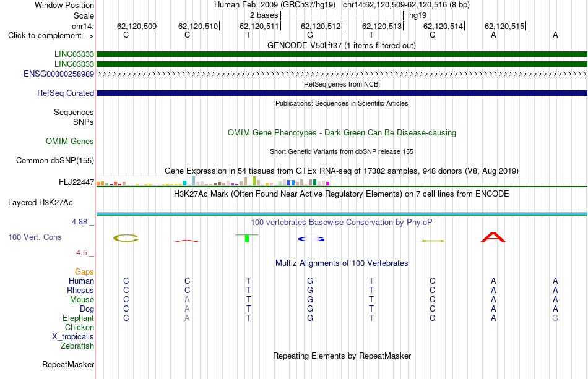This screenshot has height=379, width=588.
Task: Click the 4.88 PhyloP upper scale value
Action: pos(79,222)
